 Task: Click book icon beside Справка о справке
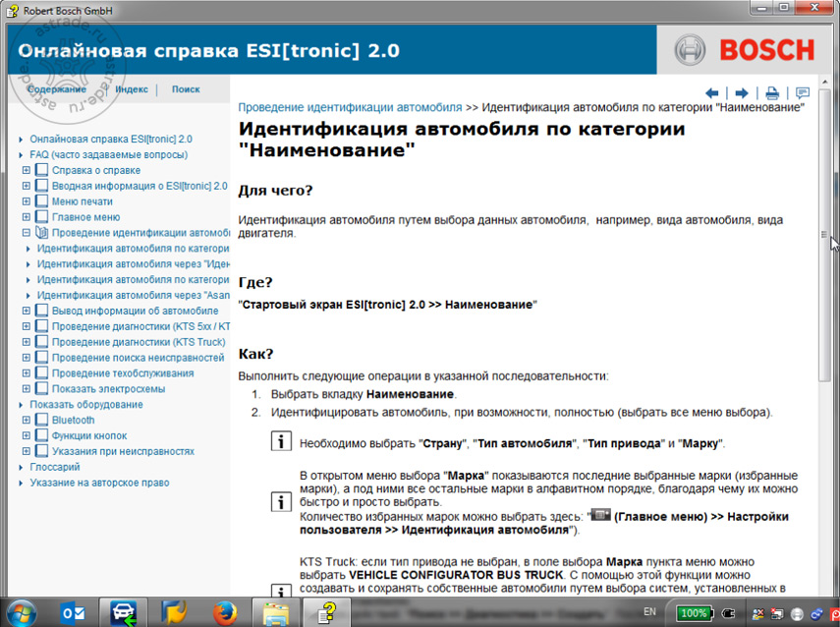pos(41,170)
